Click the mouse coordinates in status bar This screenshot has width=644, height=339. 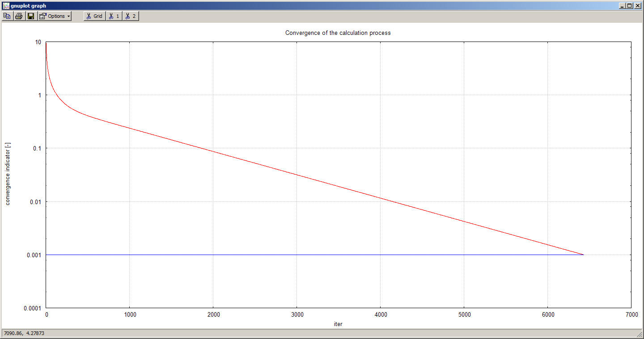24,333
